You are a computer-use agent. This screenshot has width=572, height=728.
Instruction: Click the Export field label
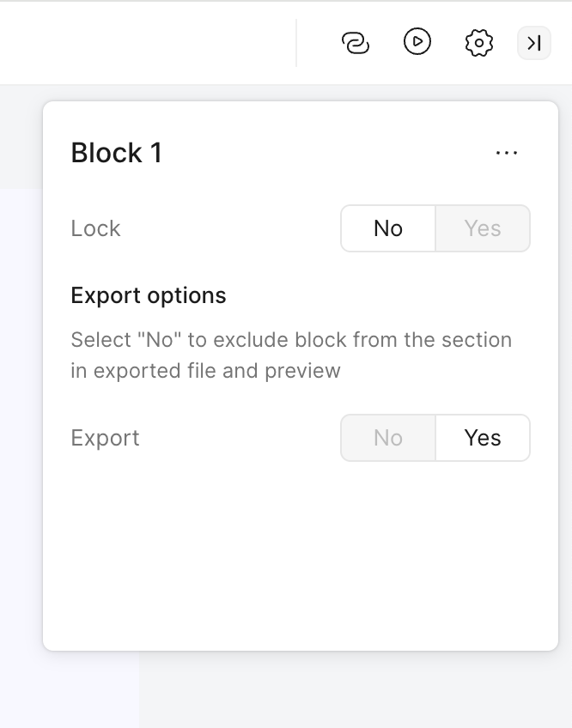pos(105,438)
